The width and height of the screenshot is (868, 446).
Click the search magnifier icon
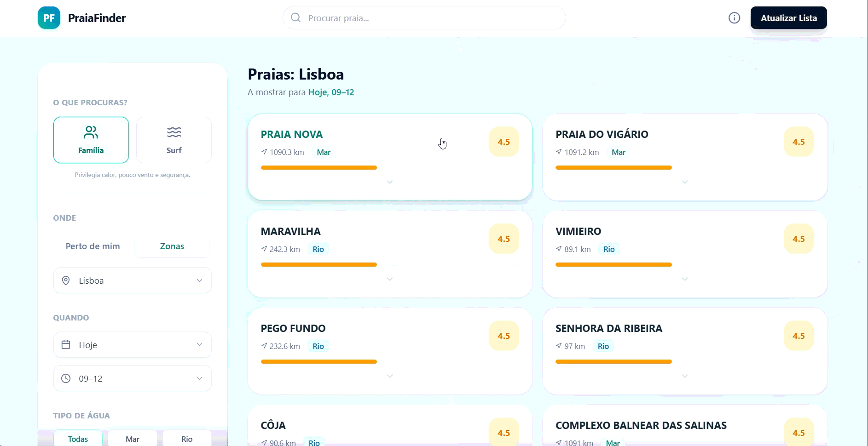pyautogui.click(x=296, y=18)
